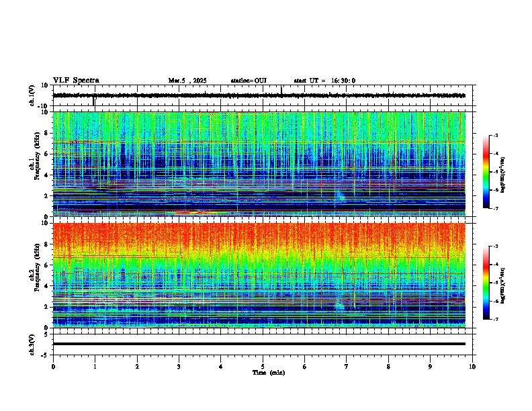Viewport: 532px width, 411px height.
Task: Click the time axis tick label "8"
Action: click(x=388, y=367)
